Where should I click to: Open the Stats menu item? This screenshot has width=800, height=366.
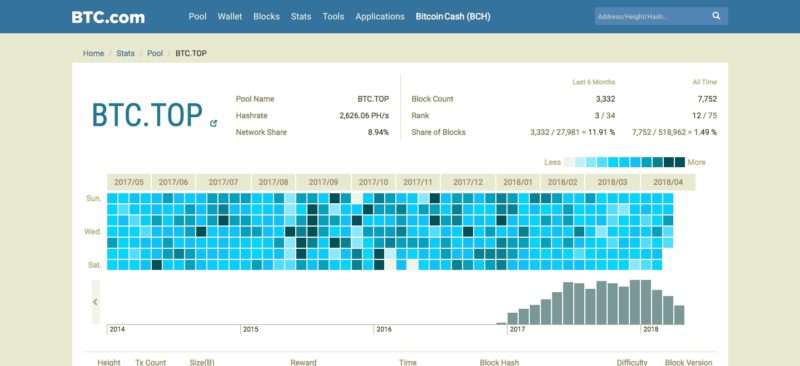[x=301, y=16]
